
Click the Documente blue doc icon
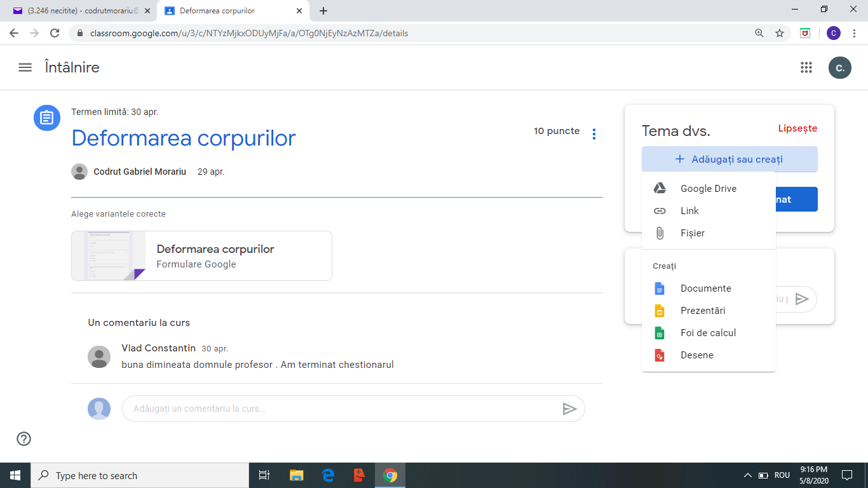coord(660,288)
